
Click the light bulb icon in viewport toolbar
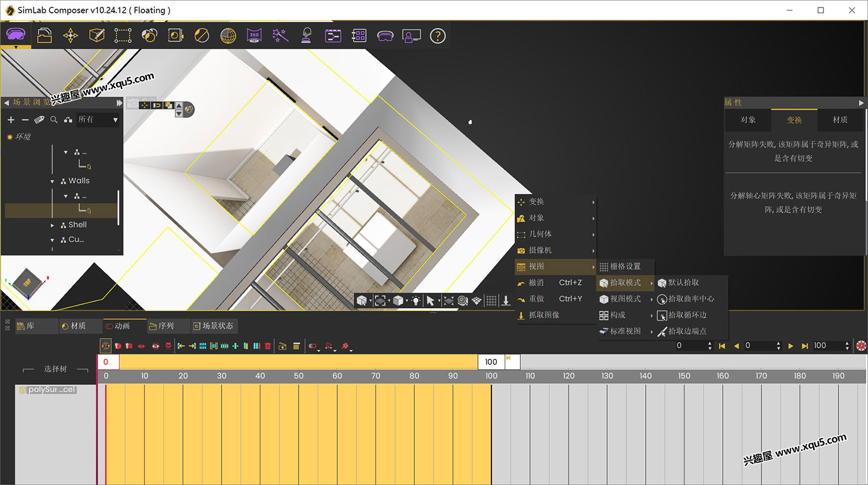415,300
